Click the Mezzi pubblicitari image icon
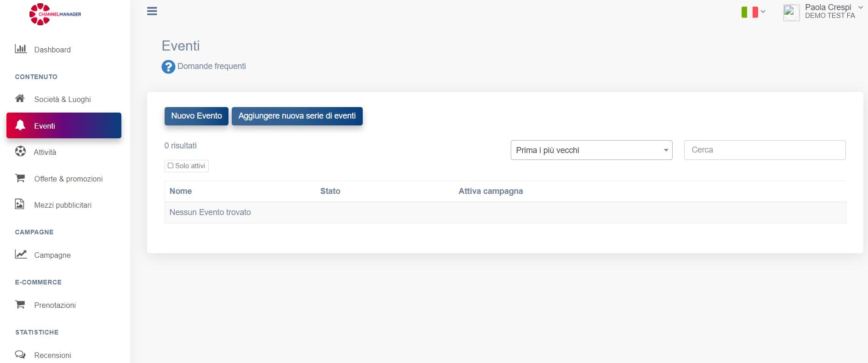Viewport: 868px width, 363px height. pos(20,204)
